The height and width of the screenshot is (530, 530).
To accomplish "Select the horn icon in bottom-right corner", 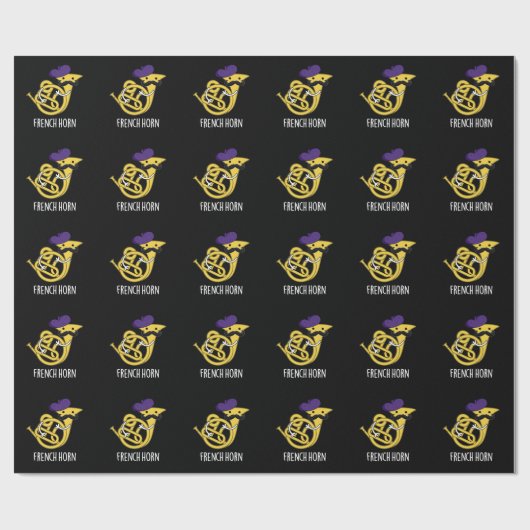I will click(471, 425).
